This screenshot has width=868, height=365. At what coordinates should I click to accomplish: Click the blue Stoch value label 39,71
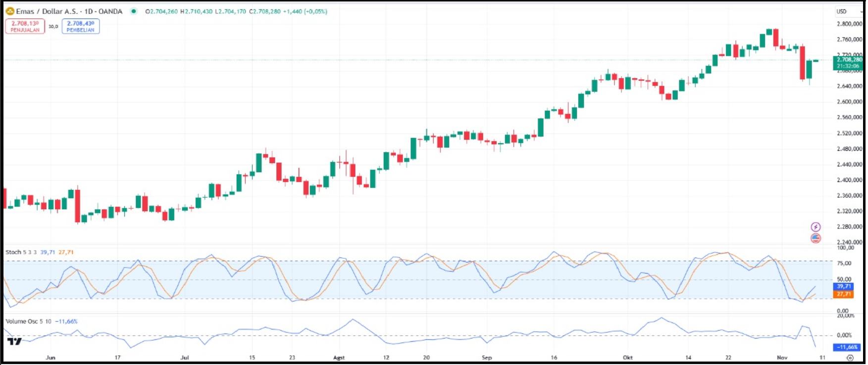point(843,286)
